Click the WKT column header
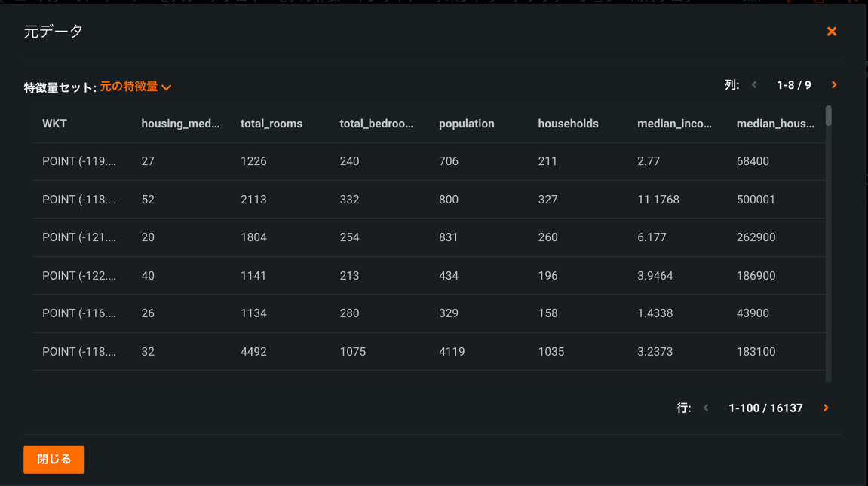 click(54, 124)
